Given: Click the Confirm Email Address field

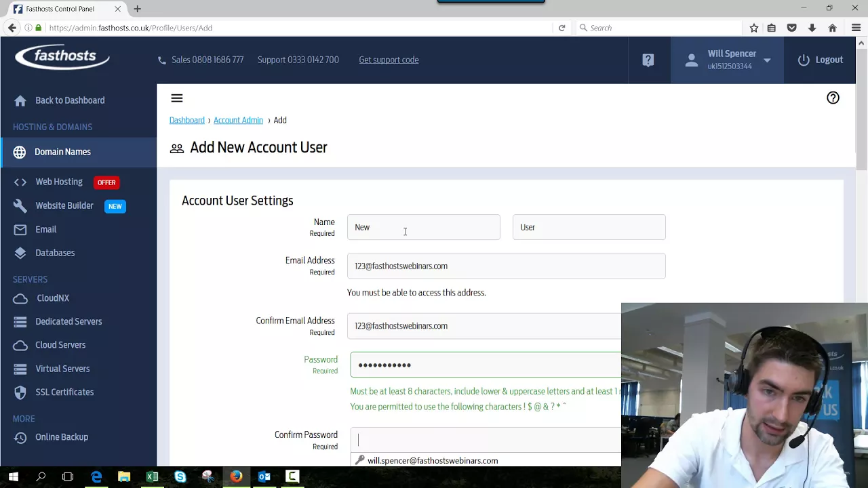Looking at the screenshot, I should point(484,326).
